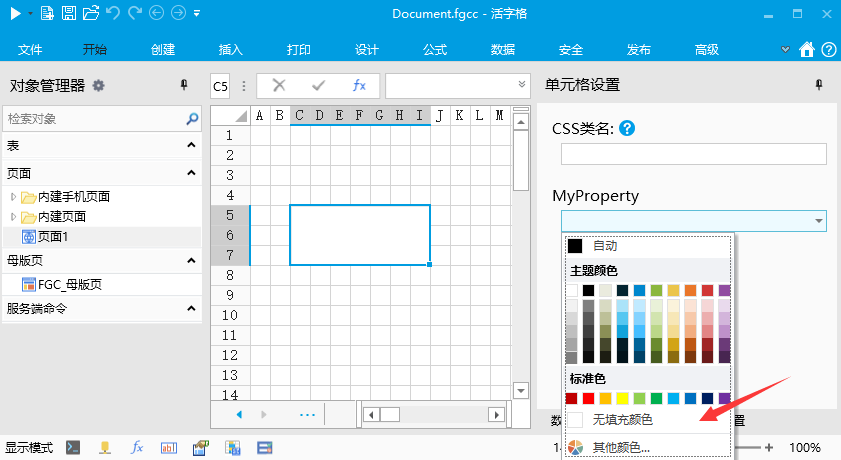
Task: Collapse the 服务端命令 section
Action: (191, 308)
